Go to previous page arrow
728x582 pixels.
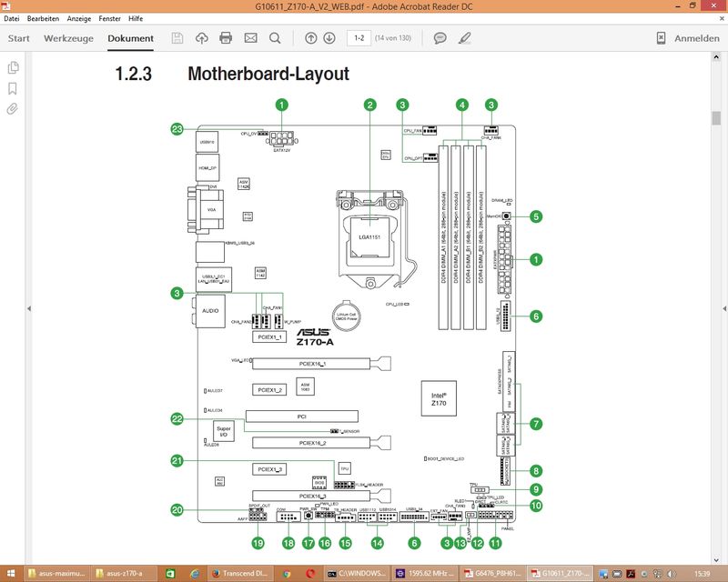pyautogui.click(x=311, y=38)
